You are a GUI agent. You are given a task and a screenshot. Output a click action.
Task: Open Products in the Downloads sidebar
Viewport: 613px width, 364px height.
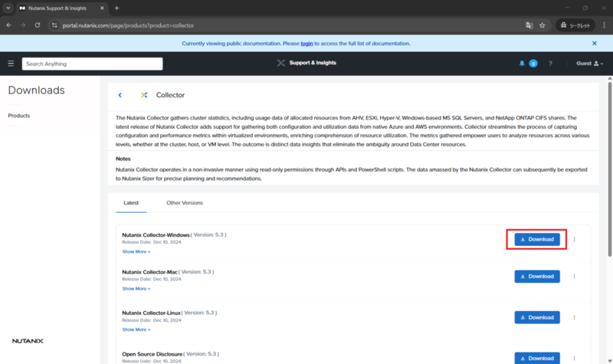18,116
